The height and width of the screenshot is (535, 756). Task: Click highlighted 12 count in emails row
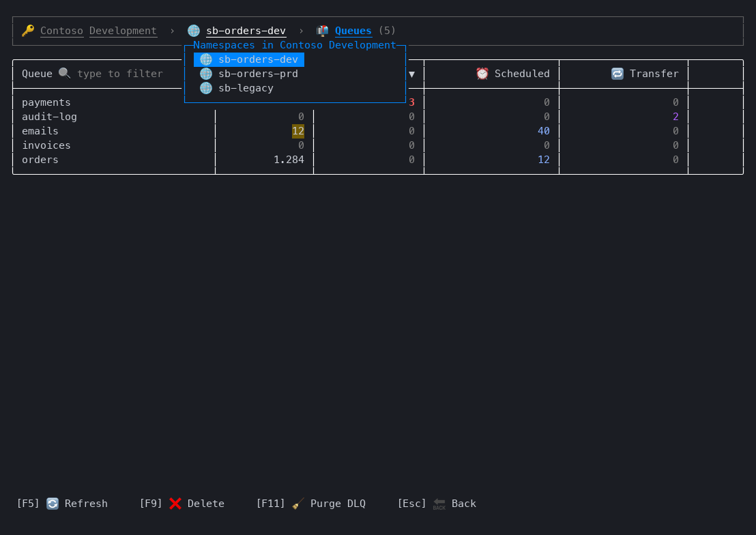click(298, 131)
